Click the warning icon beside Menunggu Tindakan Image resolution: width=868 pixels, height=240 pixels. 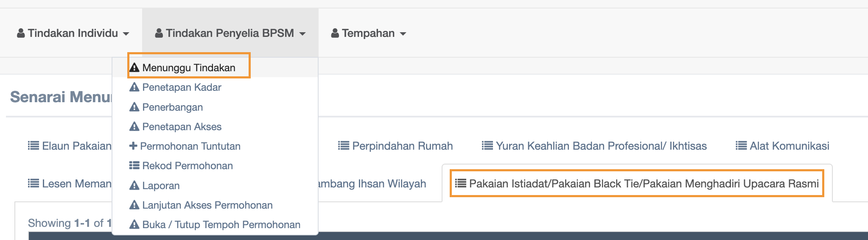pyautogui.click(x=134, y=68)
